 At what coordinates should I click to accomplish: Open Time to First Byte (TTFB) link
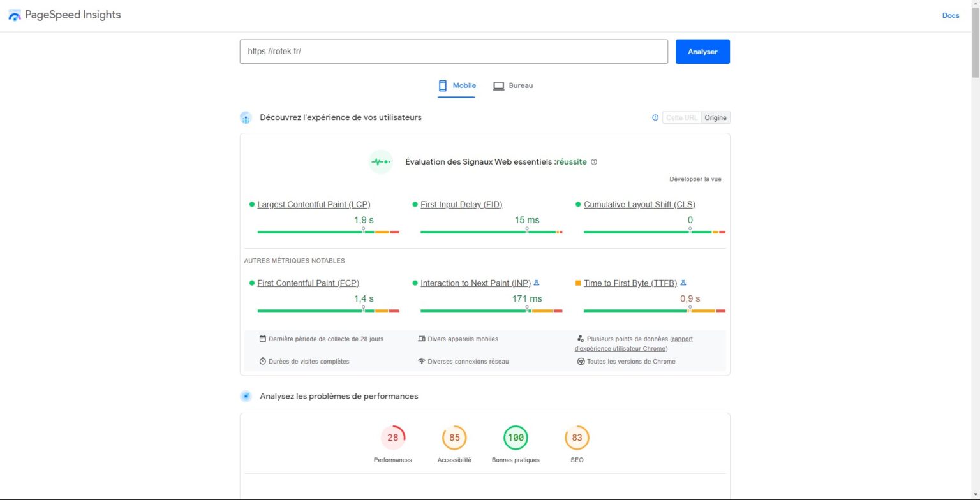pyautogui.click(x=630, y=283)
